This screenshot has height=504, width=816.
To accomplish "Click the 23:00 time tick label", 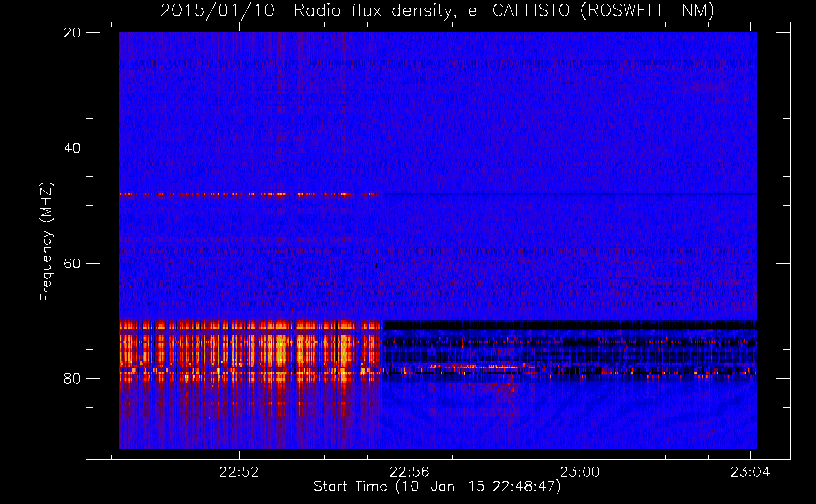I will pyautogui.click(x=580, y=472).
